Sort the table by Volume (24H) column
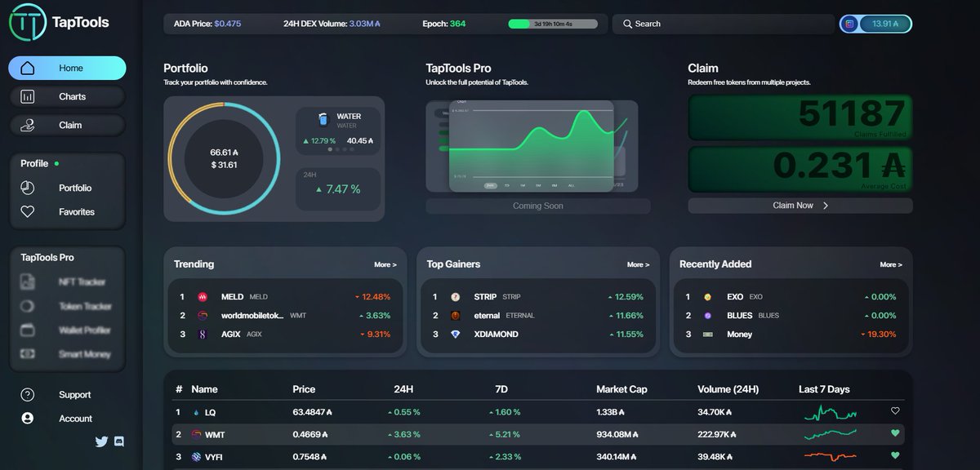 pyautogui.click(x=728, y=389)
